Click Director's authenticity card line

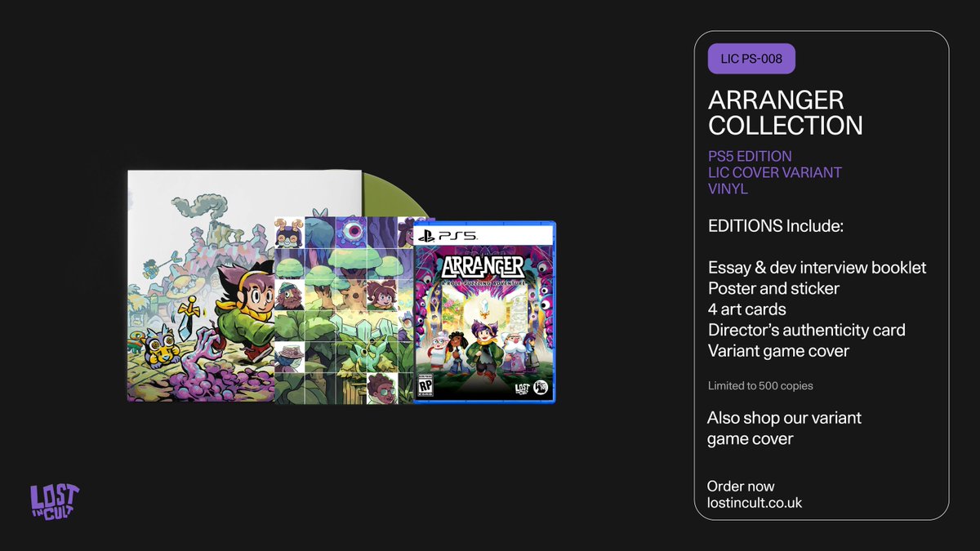(807, 330)
